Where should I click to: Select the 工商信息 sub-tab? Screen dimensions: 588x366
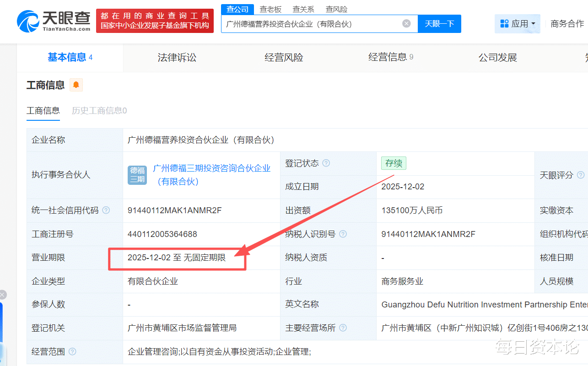(43, 111)
